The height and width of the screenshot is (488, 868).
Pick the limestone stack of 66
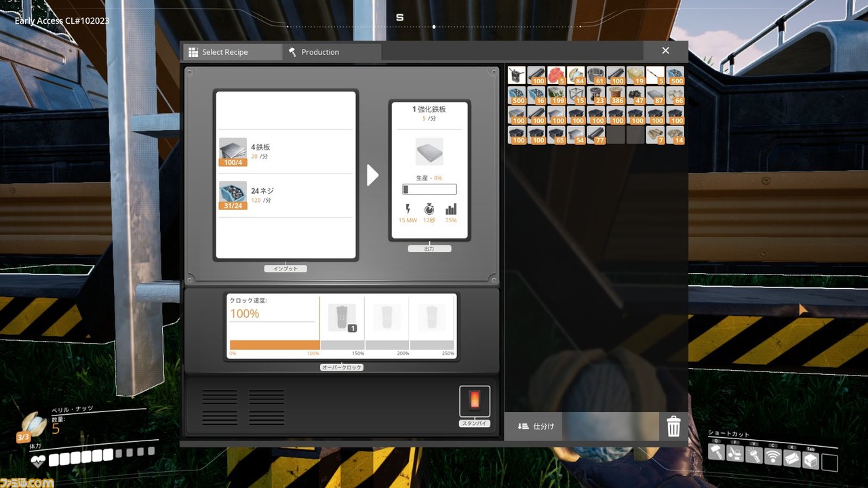tap(675, 95)
